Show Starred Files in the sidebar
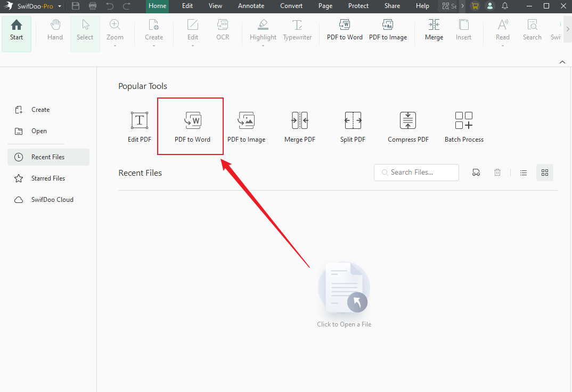Viewport: 572px width, 392px height. point(40,178)
